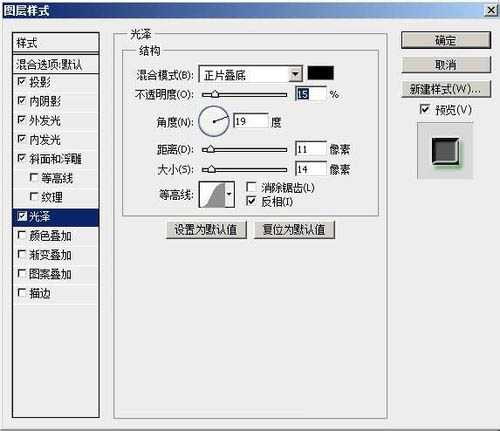500x431 pixels.
Task: Open the black satin color swatch
Action: point(320,73)
